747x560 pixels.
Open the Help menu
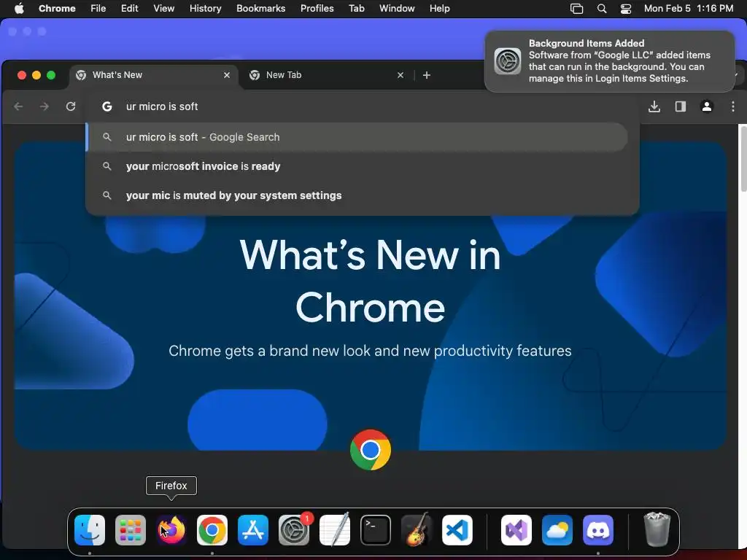click(x=439, y=9)
